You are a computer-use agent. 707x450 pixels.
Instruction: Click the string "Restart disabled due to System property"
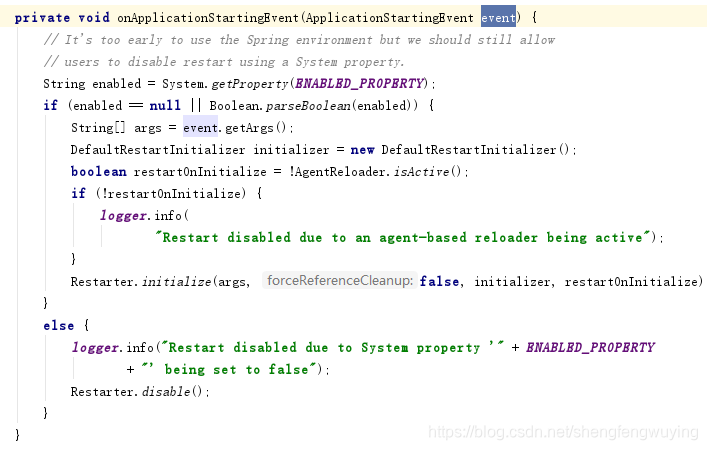(x=333, y=348)
